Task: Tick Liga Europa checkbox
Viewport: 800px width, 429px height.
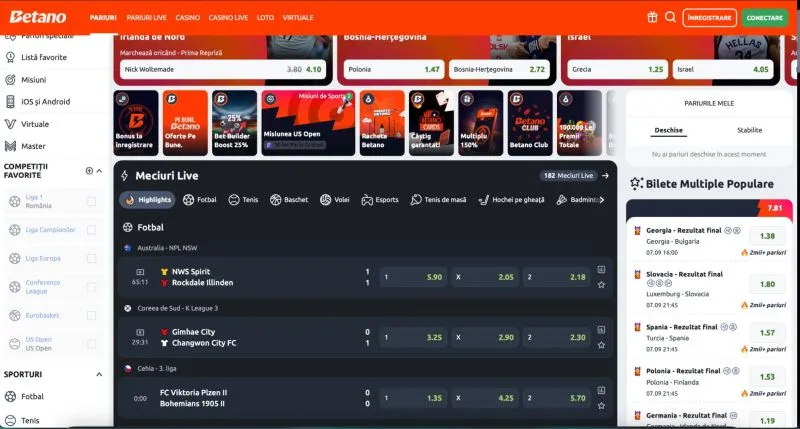Action: pos(91,259)
